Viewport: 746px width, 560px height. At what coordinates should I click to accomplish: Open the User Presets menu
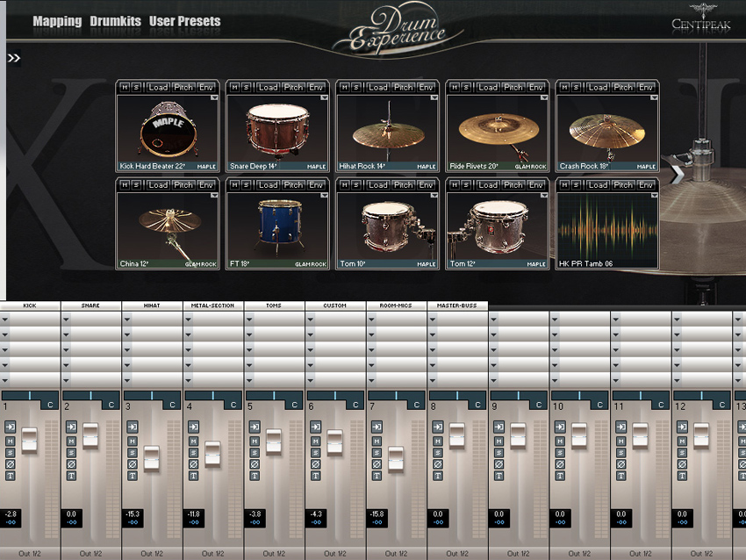pyautogui.click(x=184, y=21)
